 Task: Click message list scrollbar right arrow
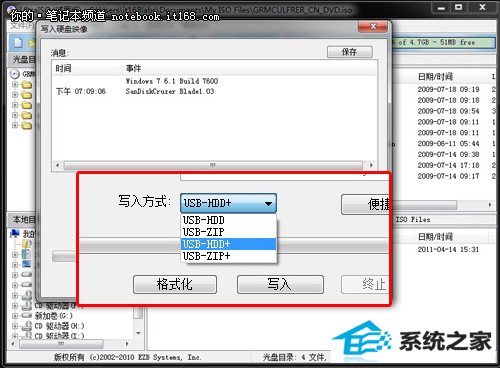(371, 165)
